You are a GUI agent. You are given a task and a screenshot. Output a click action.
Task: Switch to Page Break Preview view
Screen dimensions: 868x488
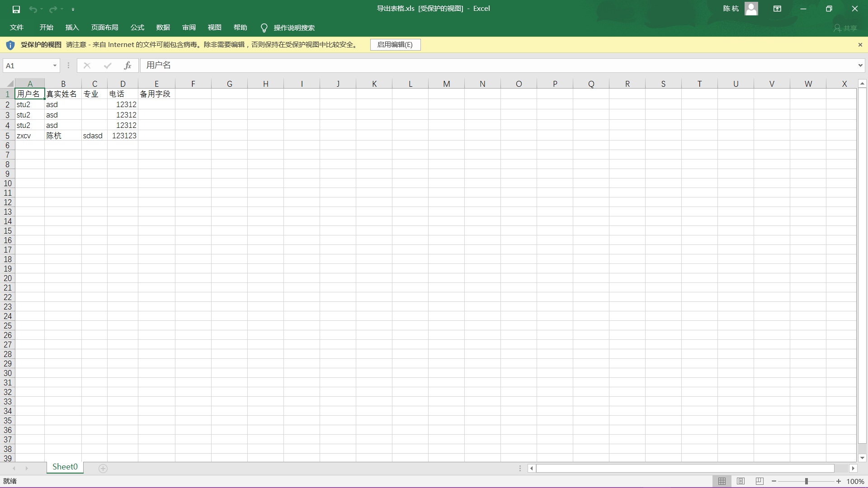point(759,481)
